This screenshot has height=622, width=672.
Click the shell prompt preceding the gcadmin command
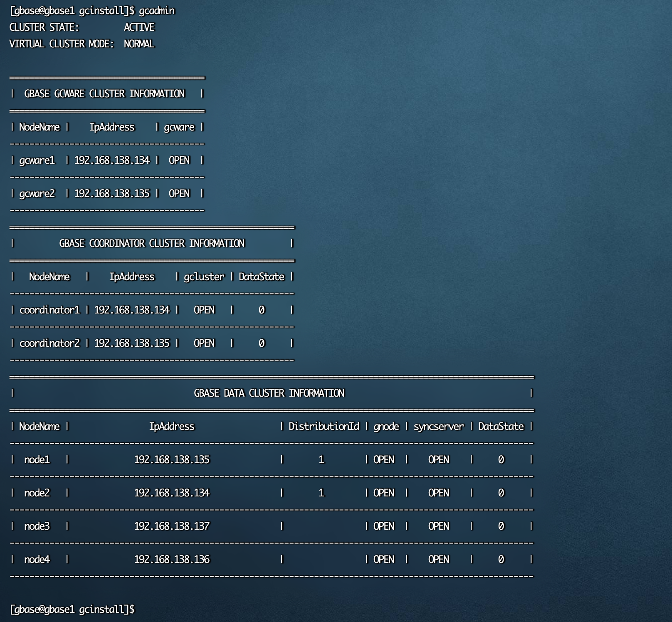pos(72,11)
